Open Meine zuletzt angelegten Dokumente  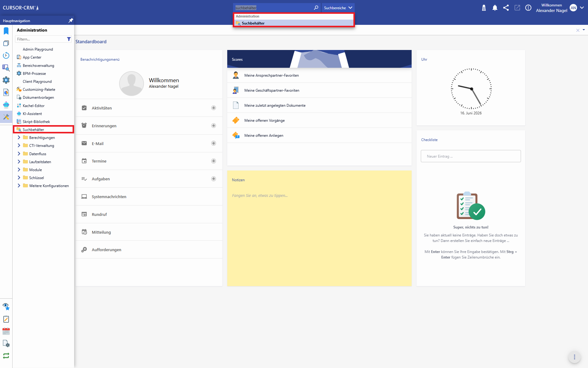[x=319, y=105]
